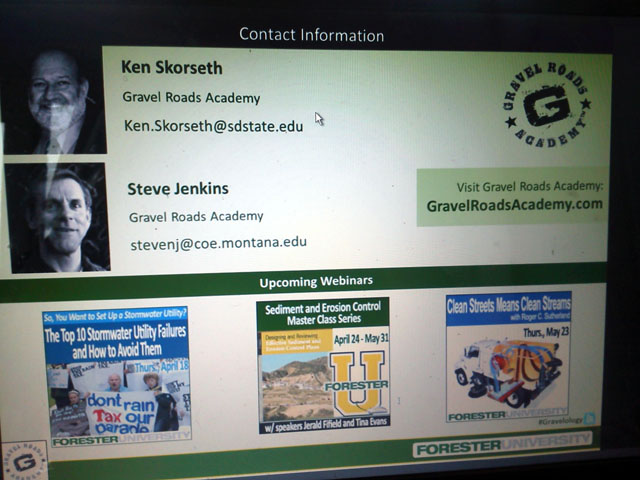Click small Gravel Roads Academy footer badge
The height and width of the screenshot is (480, 640).
pyautogui.click(x=25, y=461)
